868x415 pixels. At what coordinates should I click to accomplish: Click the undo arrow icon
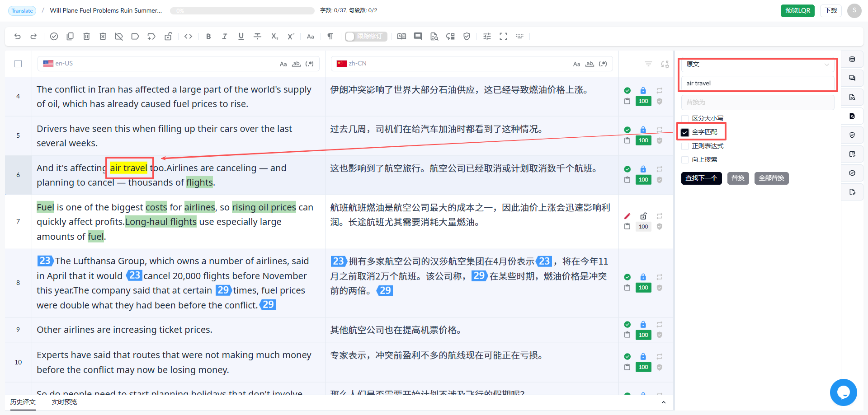(18, 37)
